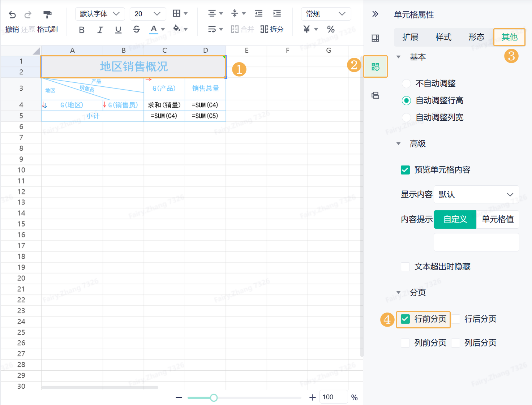Open the 默认字体 font dropdown
The height and width of the screenshot is (405, 532).
100,14
